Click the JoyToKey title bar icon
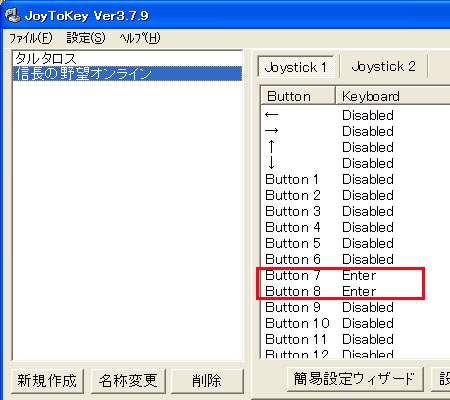 point(13,15)
